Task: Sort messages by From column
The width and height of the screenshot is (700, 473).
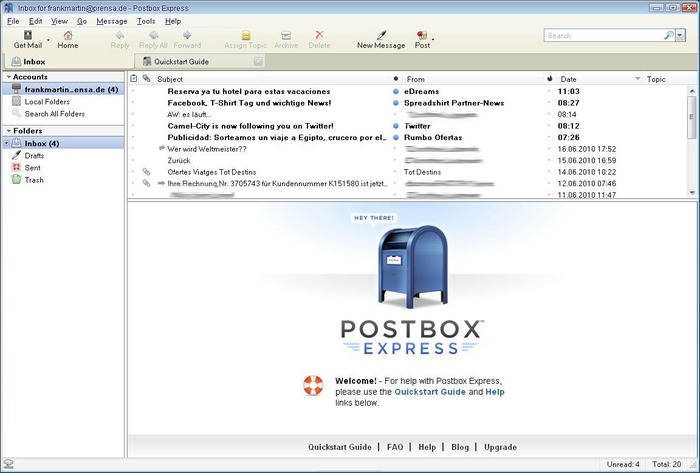Action: (x=472, y=79)
